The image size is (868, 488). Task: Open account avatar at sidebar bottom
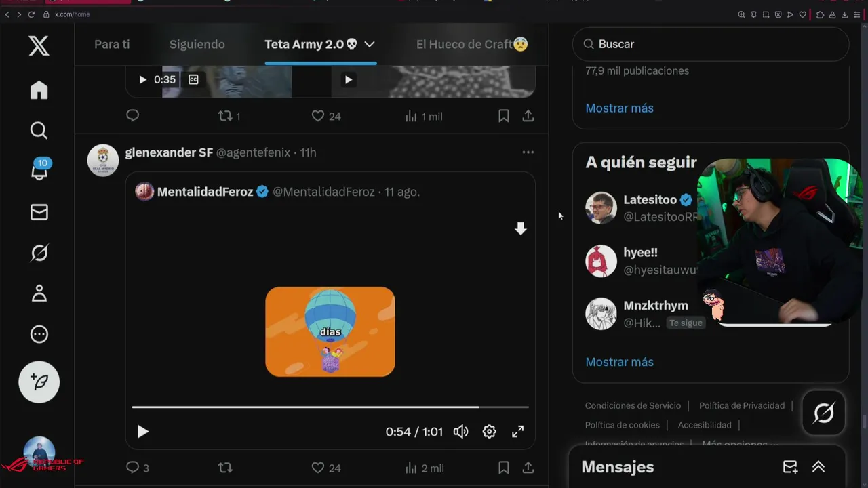click(39, 453)
